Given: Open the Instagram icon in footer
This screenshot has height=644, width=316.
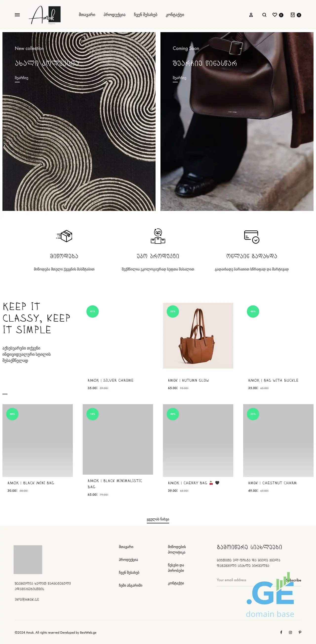Looking at the screenshot, I should click(290, 632).
